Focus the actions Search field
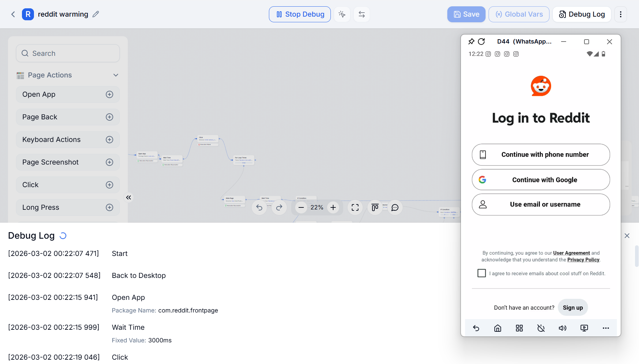 (68, 53)
